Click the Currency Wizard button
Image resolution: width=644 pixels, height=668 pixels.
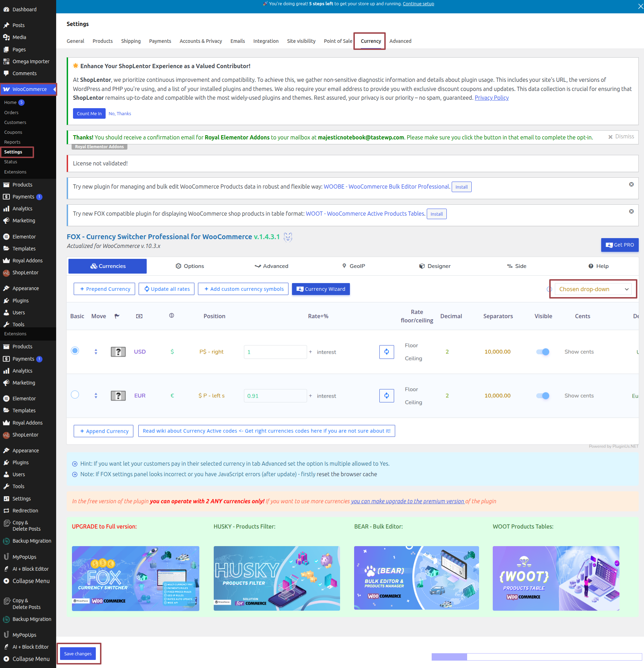coord(321,289)
